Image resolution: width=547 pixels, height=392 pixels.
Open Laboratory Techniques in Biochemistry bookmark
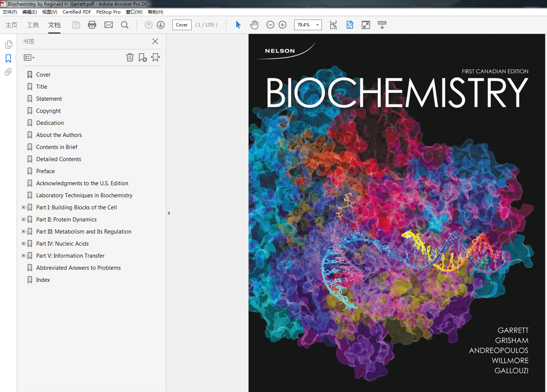click(84, 195)
